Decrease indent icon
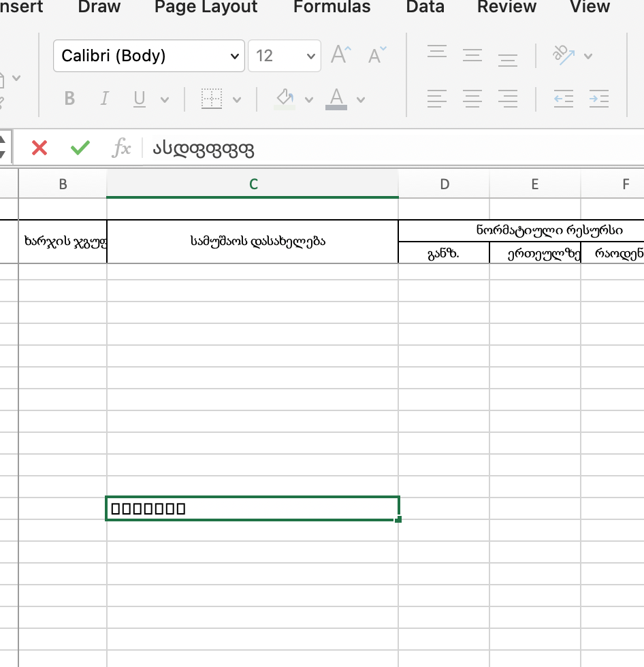The image size is (644, 667). (x=564, y=99)
